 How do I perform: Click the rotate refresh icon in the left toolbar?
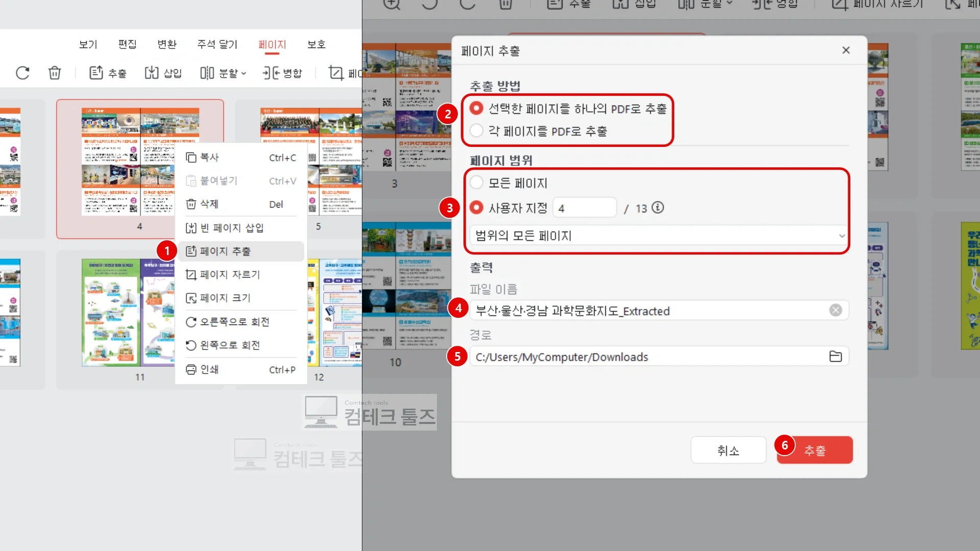[x=22, y=73]
